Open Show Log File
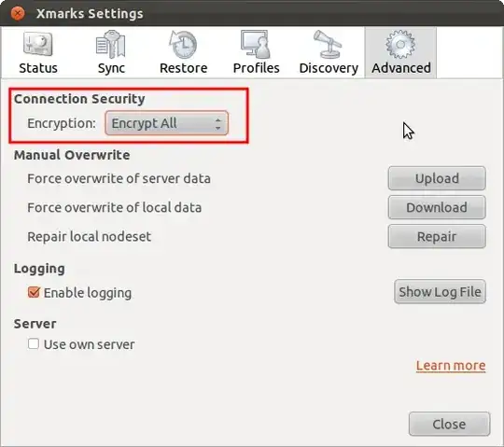 coord(440,292)
